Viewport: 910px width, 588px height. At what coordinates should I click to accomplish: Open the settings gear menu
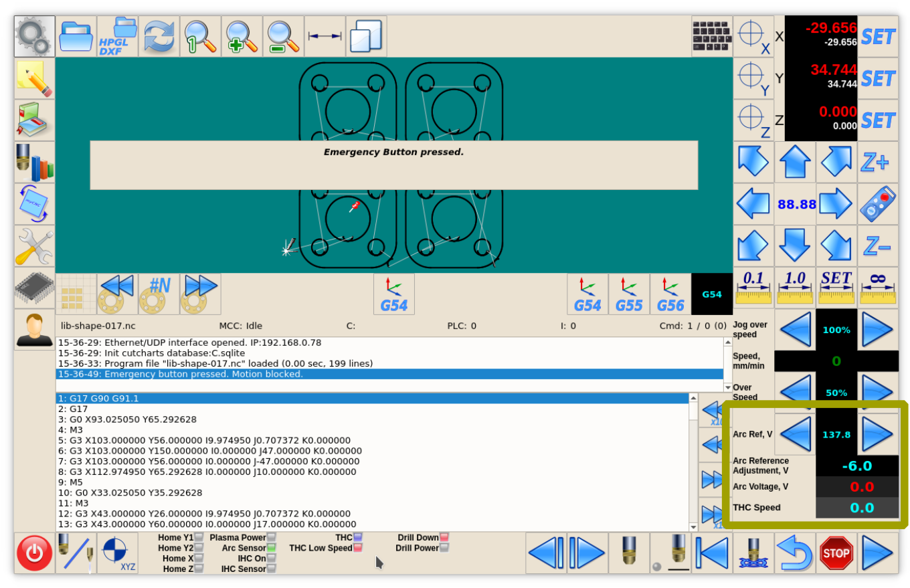34,36
